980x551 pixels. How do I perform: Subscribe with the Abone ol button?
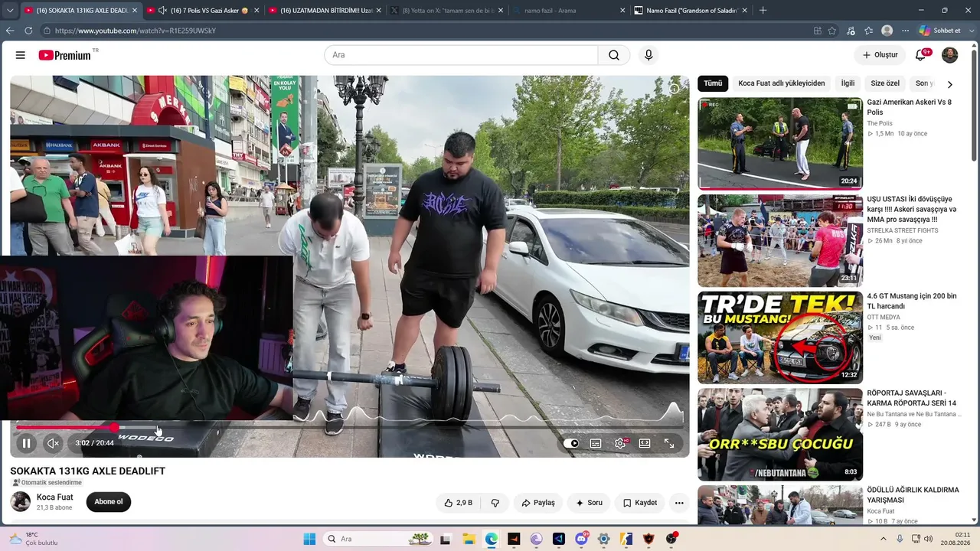tap(109, 502)
